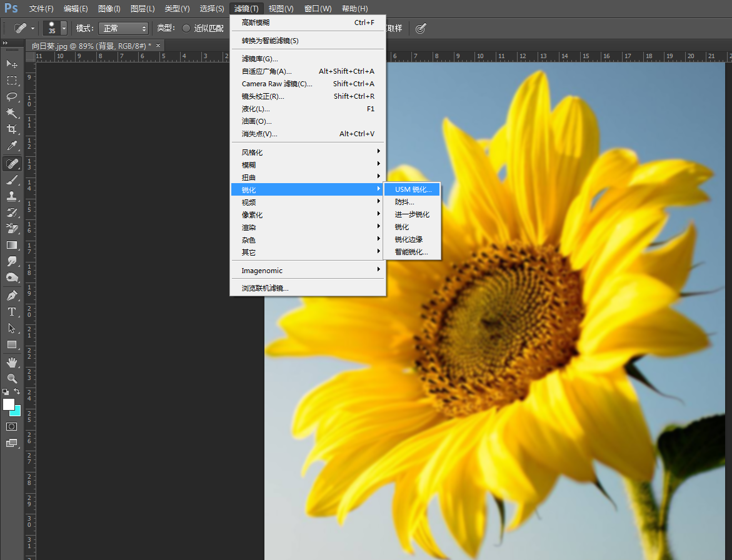Choose 转换为智能滤镜(S)

pyautogui.click(x=308, y=41)
